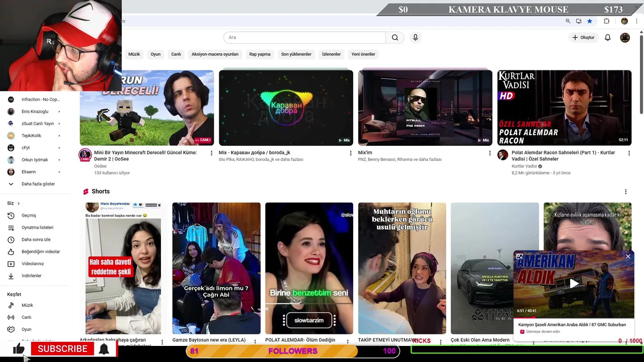This screenshot has width=644, height=362.
Task: Toggle the bookmark star for this page
Action: 590,21
